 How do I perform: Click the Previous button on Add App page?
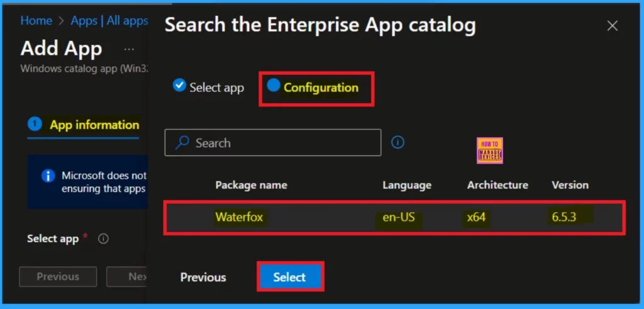tap(58, 276)
